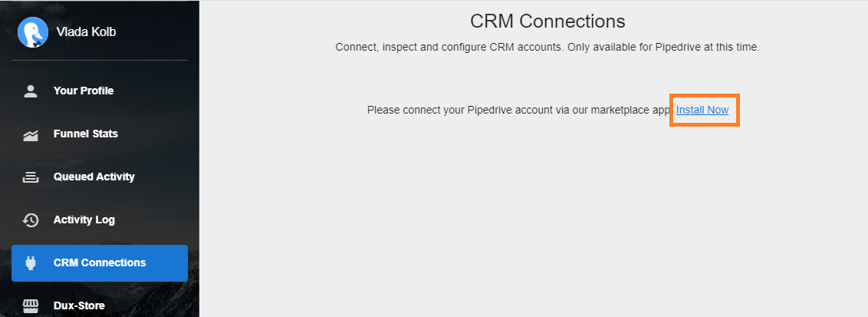Click the divider line below the user name
Viewport: 868px width, 317px height.
(x=100, y=60)
